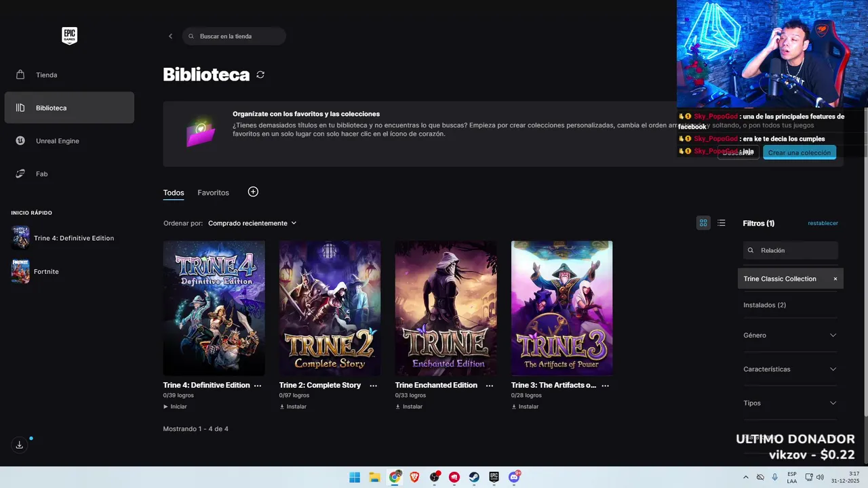Click Crear una colección button
The image size is (868, 488).
pyautogui.click(x=800, y=152)
